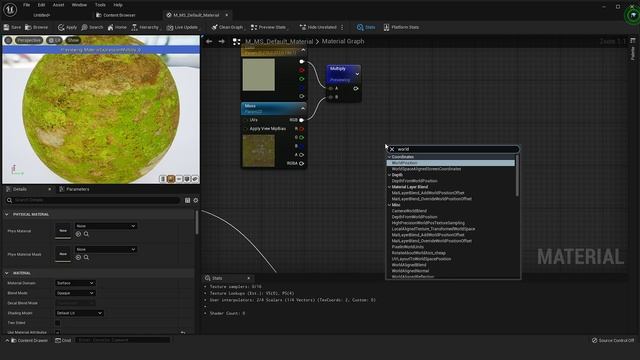Open the Asset menu
Image resolution: width=640 pixels, height=360 pixels.
point(58,5)
